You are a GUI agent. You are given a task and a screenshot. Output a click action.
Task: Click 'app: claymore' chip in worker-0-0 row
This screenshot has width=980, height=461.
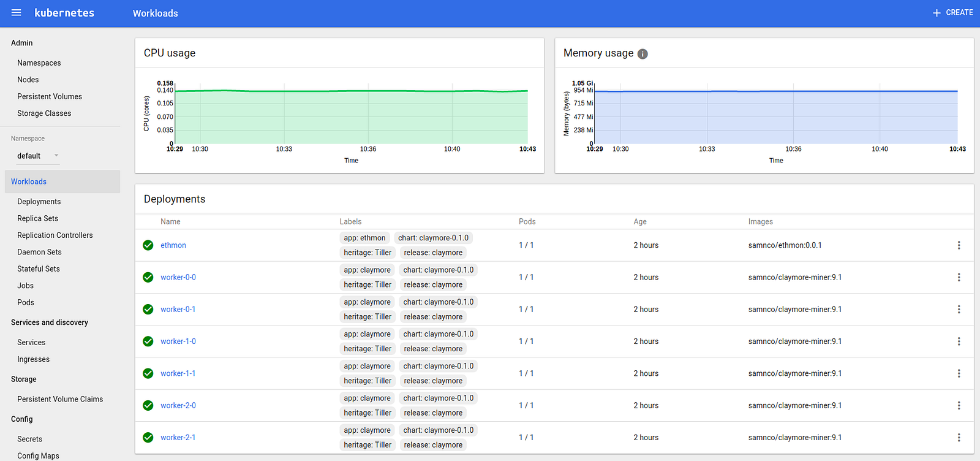(x=367, y=270)
